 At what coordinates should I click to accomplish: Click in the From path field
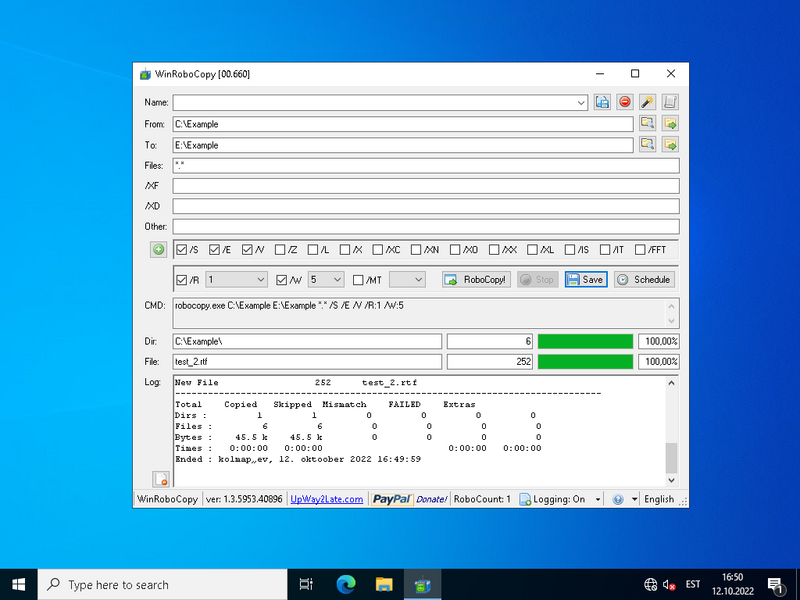403,124
